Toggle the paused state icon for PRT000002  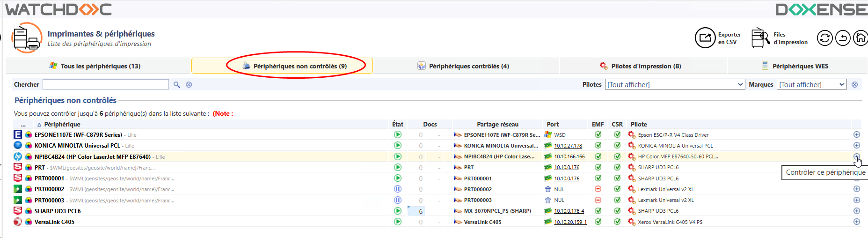397,189
